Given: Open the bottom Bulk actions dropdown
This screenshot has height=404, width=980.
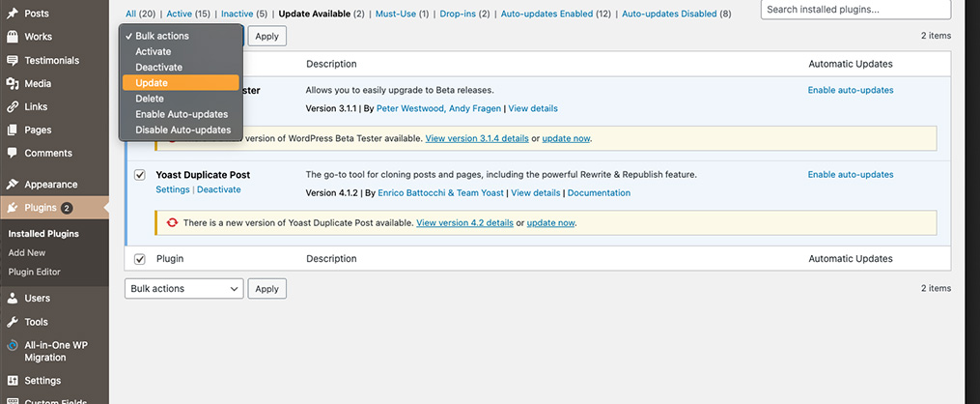Looking at the screenshot, I should [184, 288].
